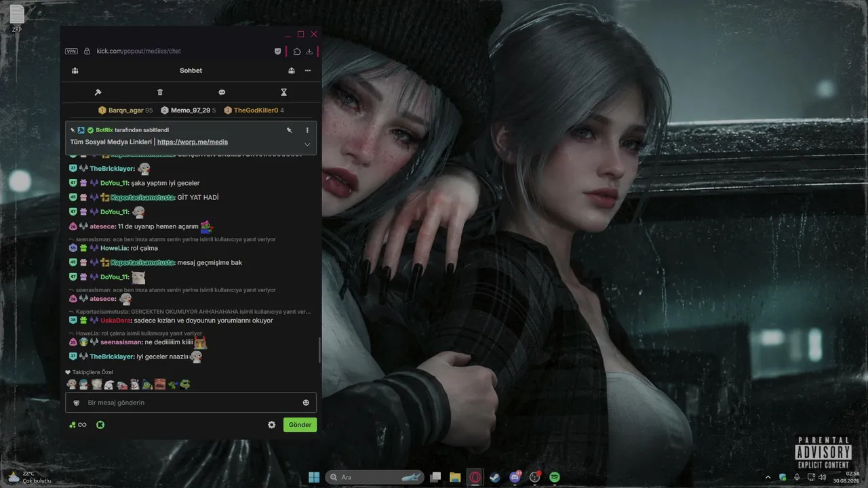Viewport: 868px width, 488px height.
Task: Expand the pinned message chevron
Action: click(x=307, y=144)
